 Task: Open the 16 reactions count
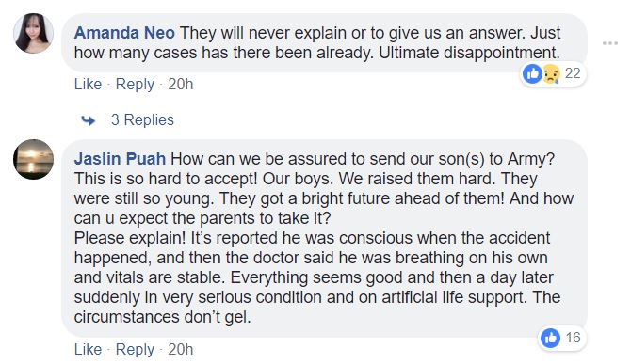[573, 338]
